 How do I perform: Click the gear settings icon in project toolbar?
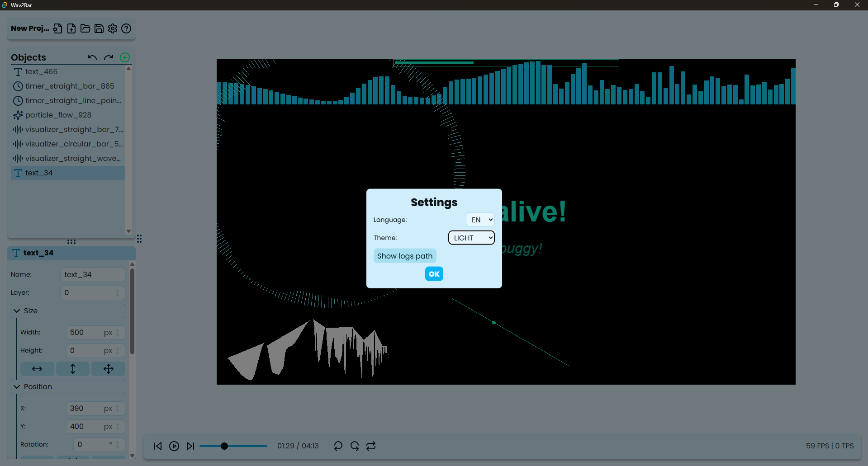(113, 28)
